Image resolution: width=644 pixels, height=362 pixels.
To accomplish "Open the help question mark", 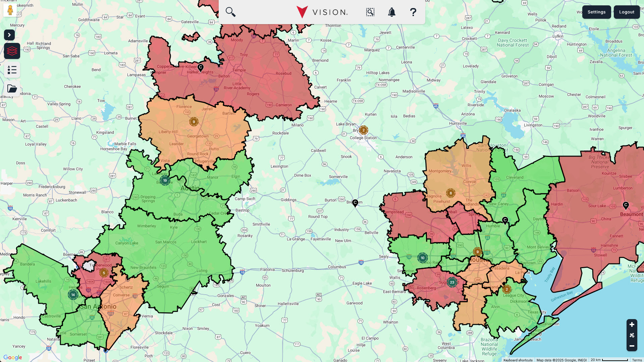I will click(413, 12).
